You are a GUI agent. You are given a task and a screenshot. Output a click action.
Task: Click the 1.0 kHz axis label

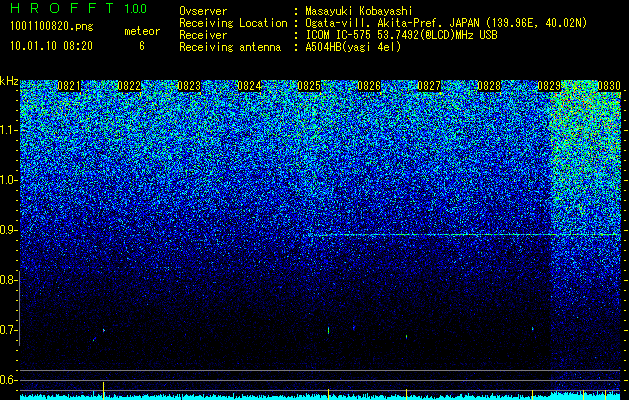(x=8, y=181)
